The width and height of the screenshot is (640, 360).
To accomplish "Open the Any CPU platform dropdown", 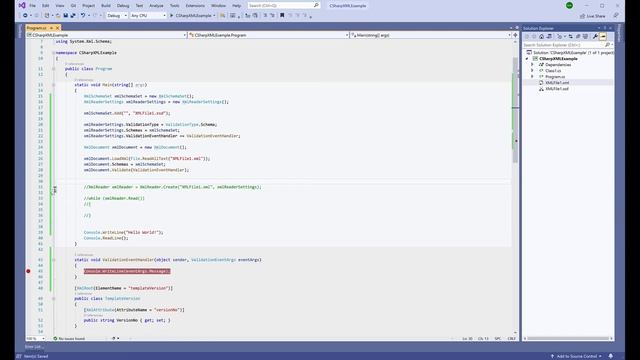I will point(148,16).
